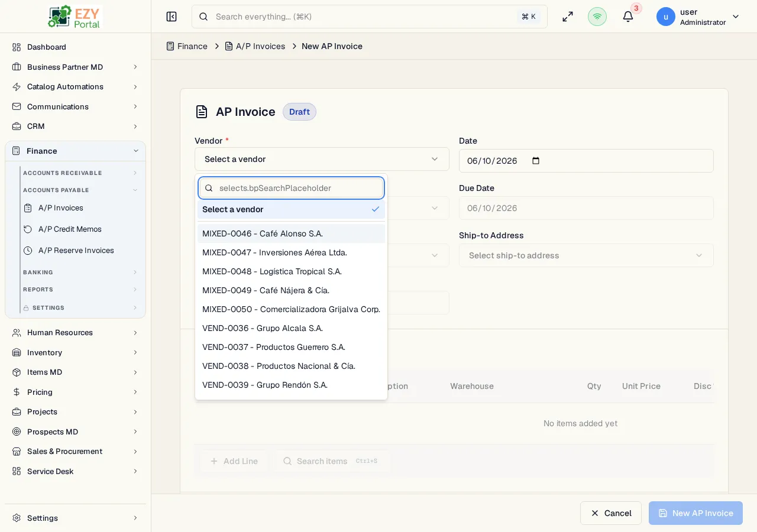Click the Due Date field
Image resolution: width=757 pixels, height=532 pixels.
point(586,208)
